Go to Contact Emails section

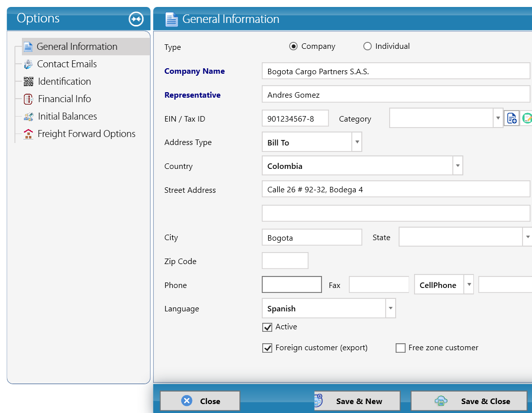67,64
